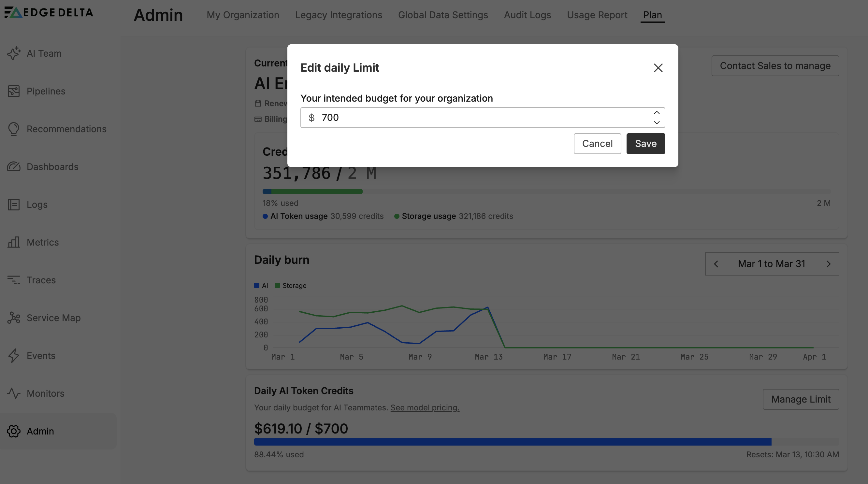This screenshot has width=868, height=484.
Task: Toggle the AI series in the Daily burn legend
Action: [261, 285]
